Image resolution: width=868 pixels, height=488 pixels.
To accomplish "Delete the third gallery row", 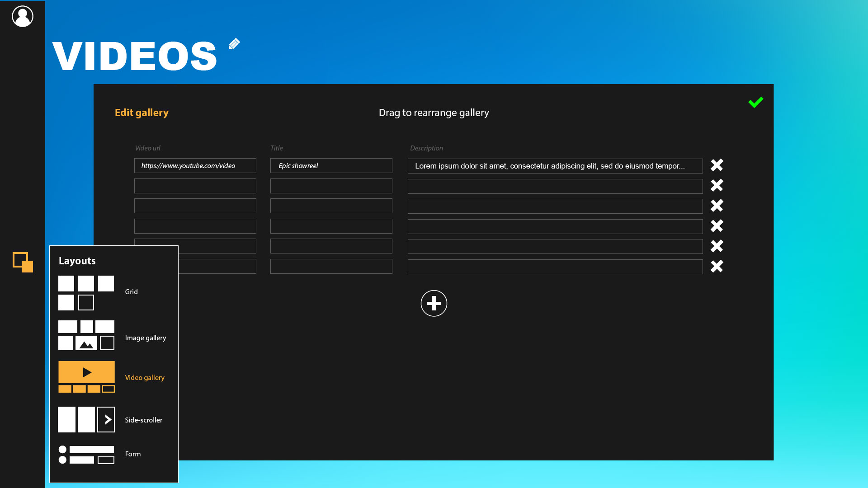I will (x=717, y=206).
